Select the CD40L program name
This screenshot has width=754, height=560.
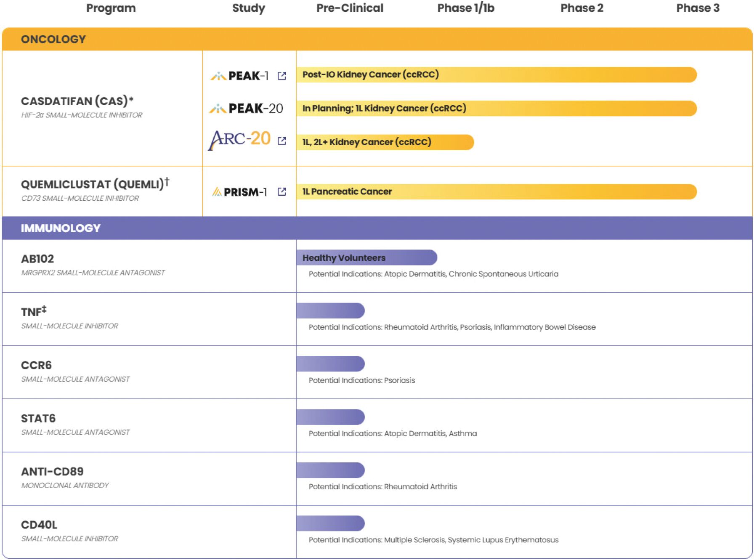click(x=39, y=525)
